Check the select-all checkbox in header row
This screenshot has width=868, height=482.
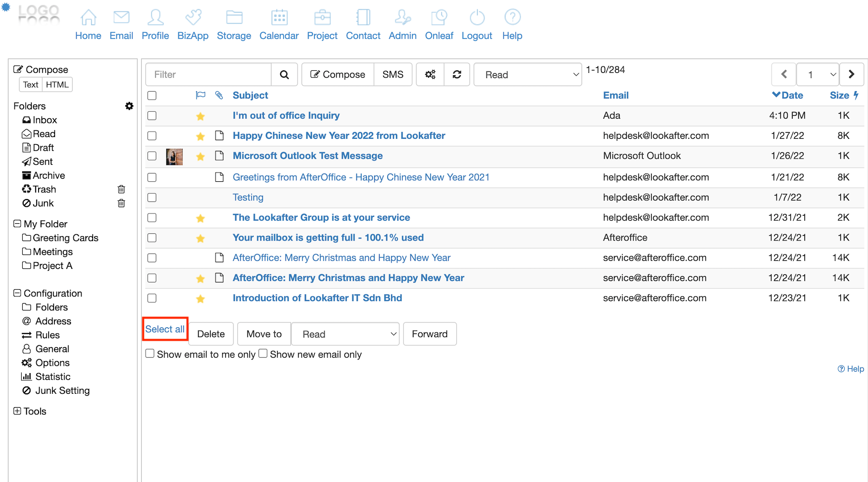152,95
